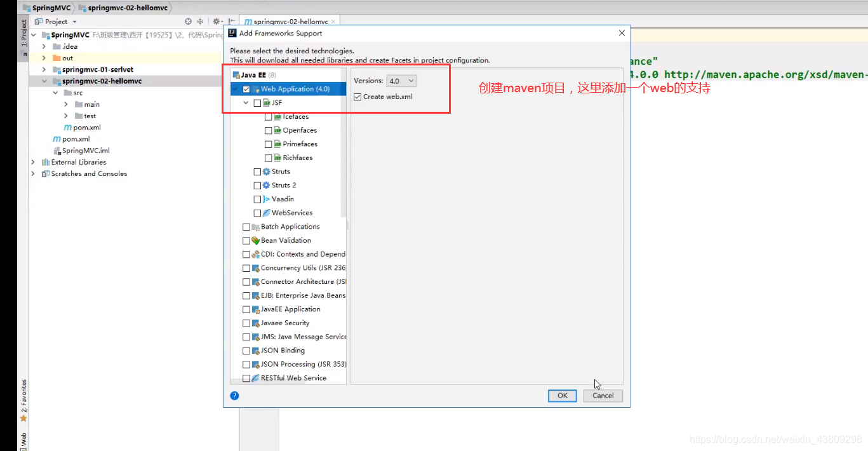Screen dimensions: 868x451
Task: Toggle the Create web.xml checkbox
Action: point(357,97)
